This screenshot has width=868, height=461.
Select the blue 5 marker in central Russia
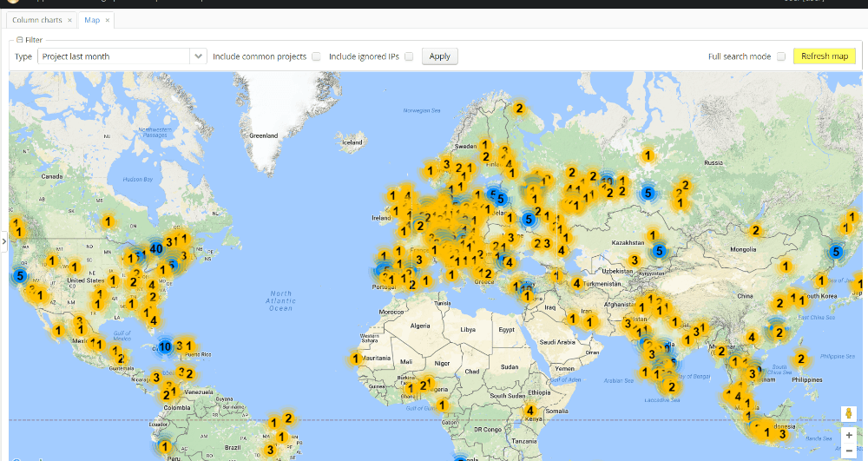(x=648, y=194)
